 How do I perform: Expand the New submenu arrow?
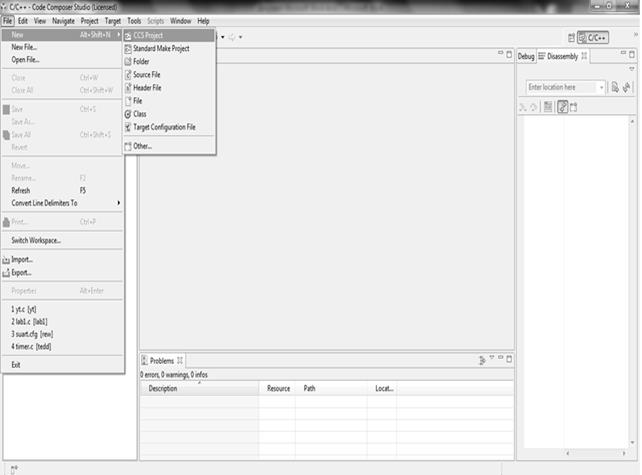(x=119, y=35)
